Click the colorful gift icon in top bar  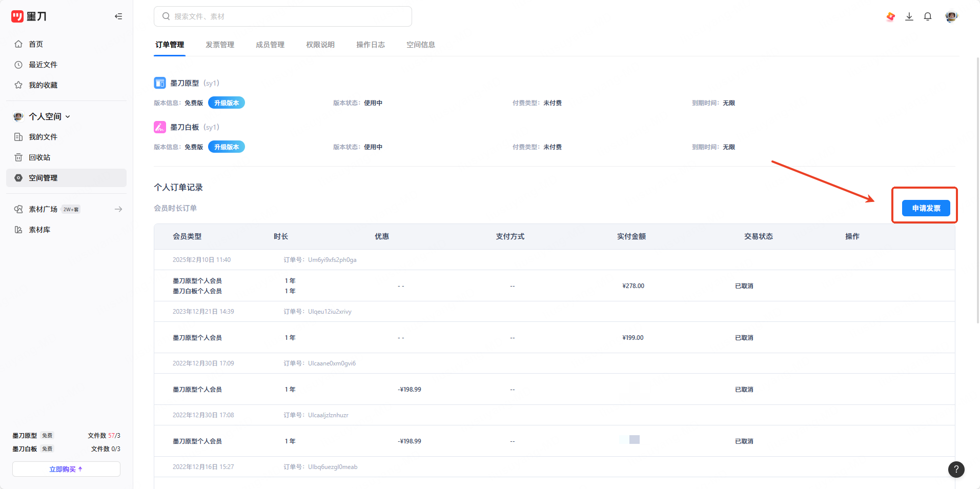click(x=891, y=16)
